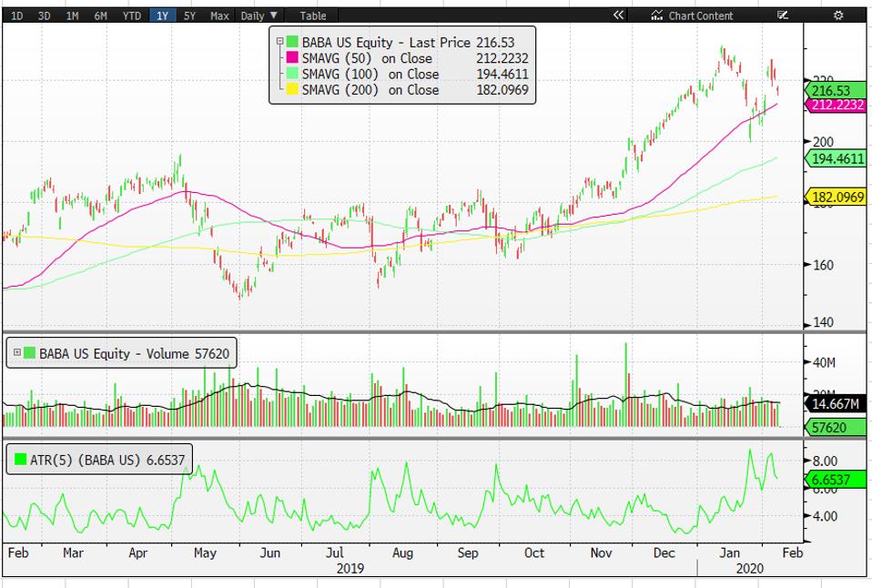Image resolution: width=872 pixels, height=588 pixels.
Task: Select the 1D time range
Action: pyautogui.click(x=17, y=15)
